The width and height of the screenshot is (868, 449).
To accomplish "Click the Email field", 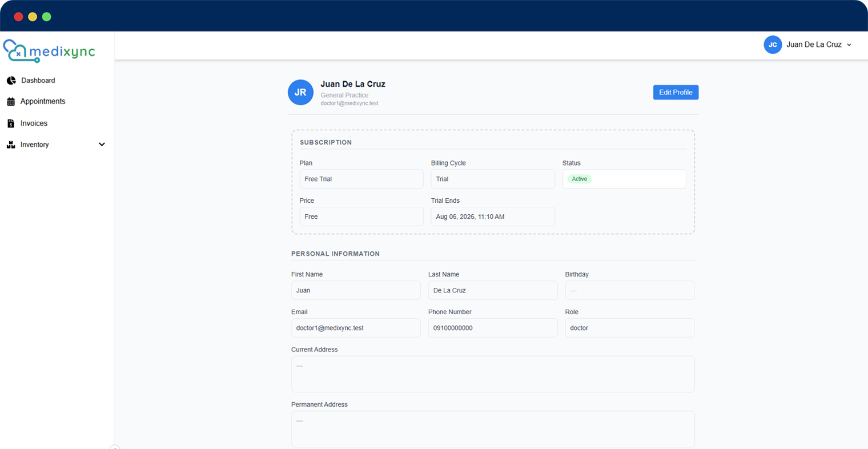I will click(356, 328).
